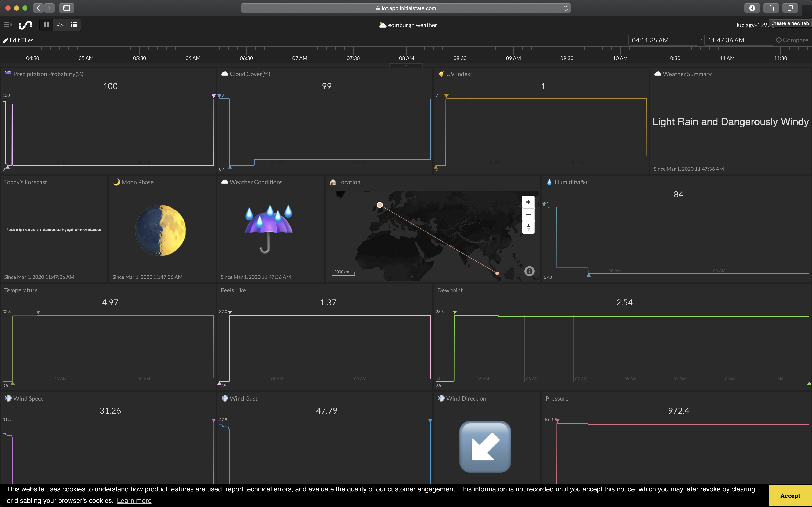Click Edit Tiles
Image resolution: width=812 pixels, height=507 pixels.
19,40
